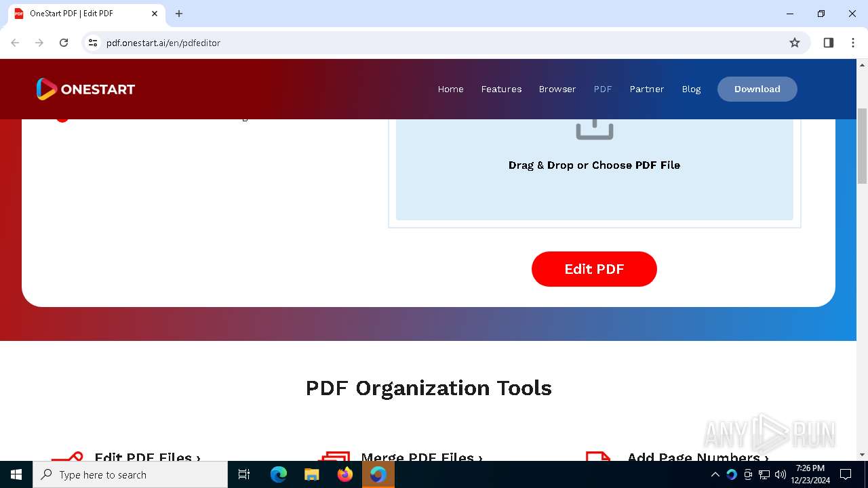The height and width of the screenshot is (488, 868).
Task: Click the Windows search box
Action: click(x=130, y=474)
